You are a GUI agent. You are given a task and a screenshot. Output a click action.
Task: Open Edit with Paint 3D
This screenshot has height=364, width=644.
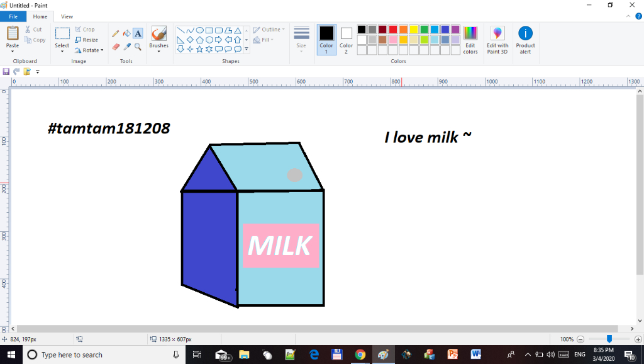497,40
